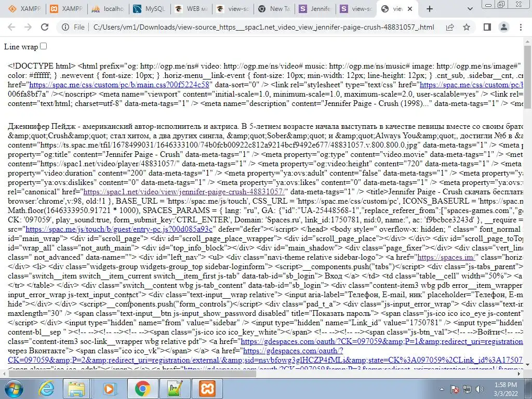Open the clock showing 1:58 PM
The width and height of the screenshot is (532, 399).
pyautogui.click(x=506, y=389)
